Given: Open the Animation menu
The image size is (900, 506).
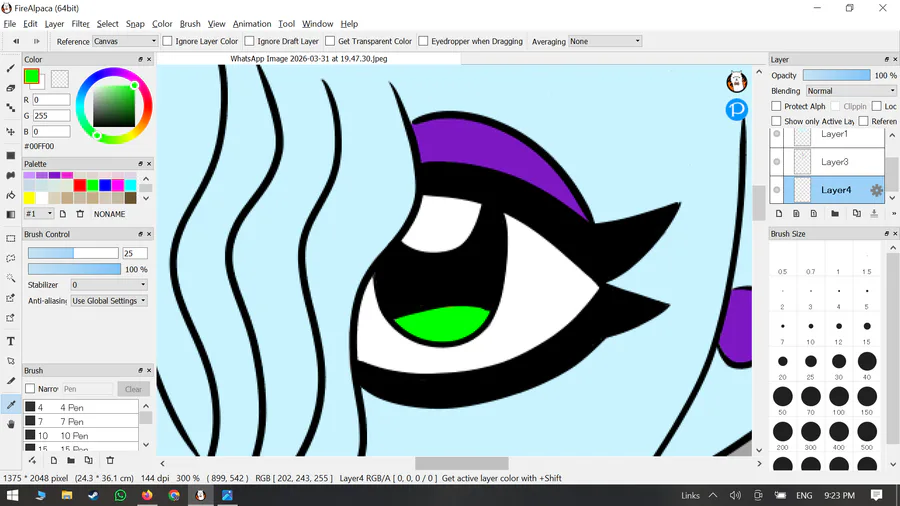Looking at the screenshot, I should pyautogui.click(x=251, y=24).
